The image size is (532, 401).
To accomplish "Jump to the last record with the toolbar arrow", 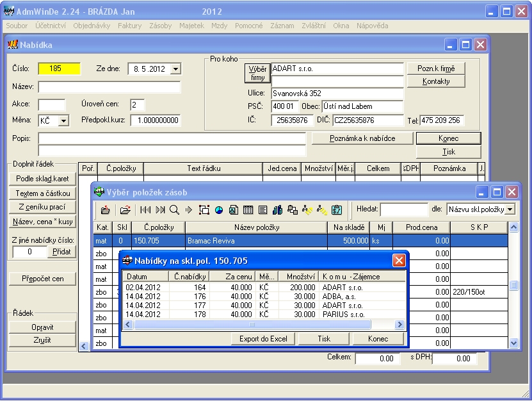I will pyautogui.click(x=160, y=210).
